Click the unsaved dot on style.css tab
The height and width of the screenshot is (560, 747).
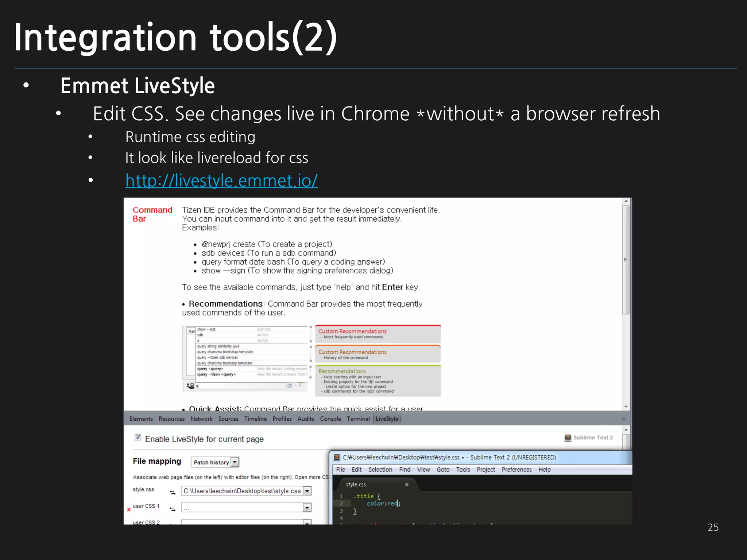point(407,485)
